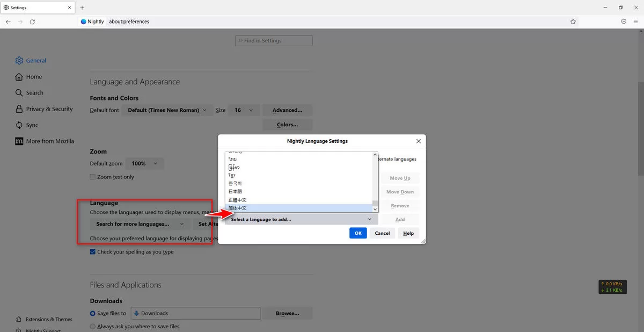
Task: Bookmark this page with star icon
Action: pos(573,21)
